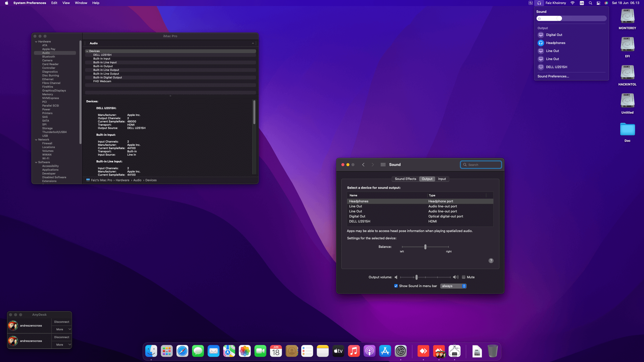Click the show-all grid icon in Sound preferences

tap(383, 165)
